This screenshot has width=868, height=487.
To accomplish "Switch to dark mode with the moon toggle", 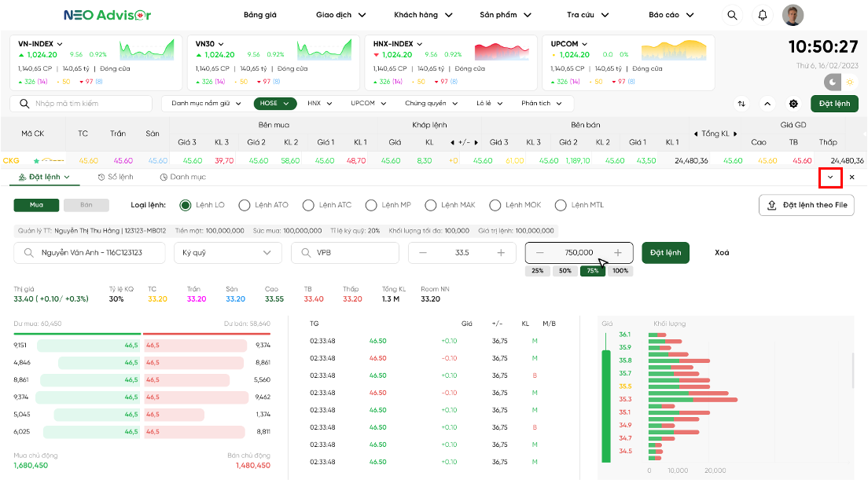I will (833, 82).
